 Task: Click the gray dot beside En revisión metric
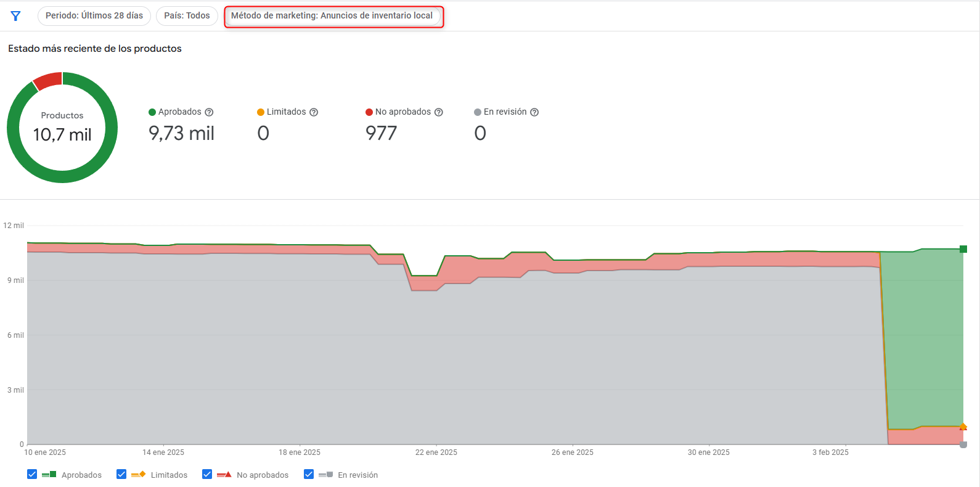coord(478,112)
